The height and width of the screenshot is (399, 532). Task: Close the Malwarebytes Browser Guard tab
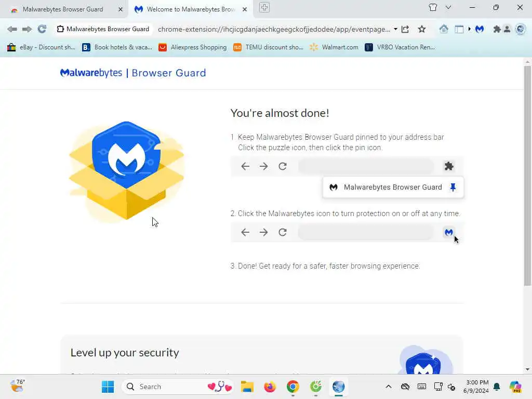[x=121, y=9]
